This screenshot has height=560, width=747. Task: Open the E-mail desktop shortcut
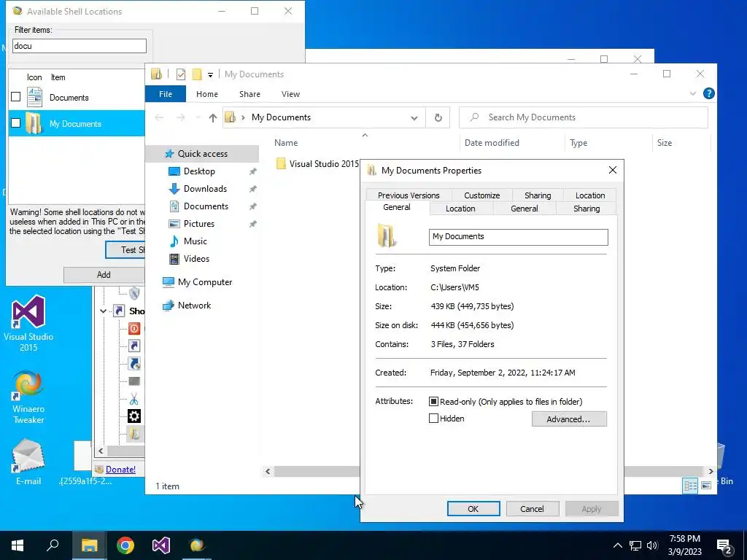tap(28, 462)
